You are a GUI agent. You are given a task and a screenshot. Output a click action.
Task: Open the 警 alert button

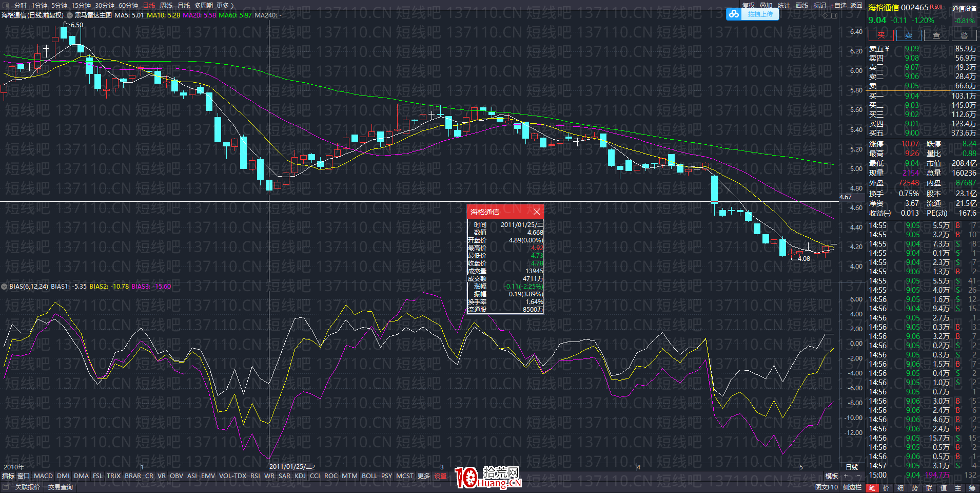tap(964, 35)
